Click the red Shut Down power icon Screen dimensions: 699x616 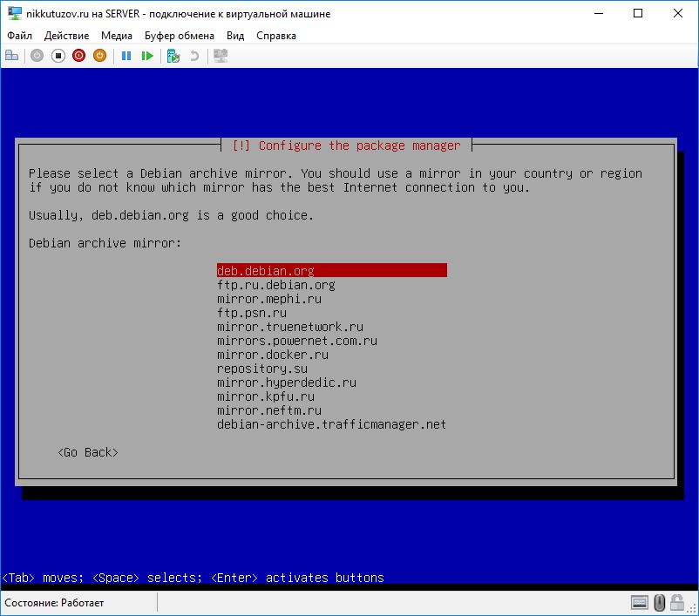(79, 56)
